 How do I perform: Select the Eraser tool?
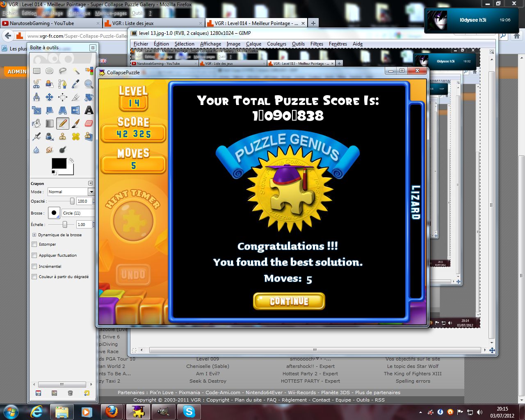tap(89, 123)
